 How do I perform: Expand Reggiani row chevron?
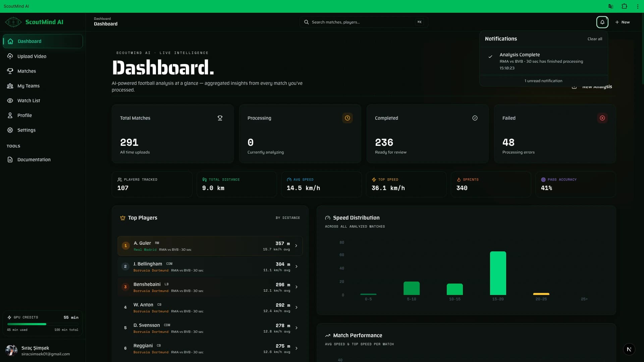click(x=296, y=348)
